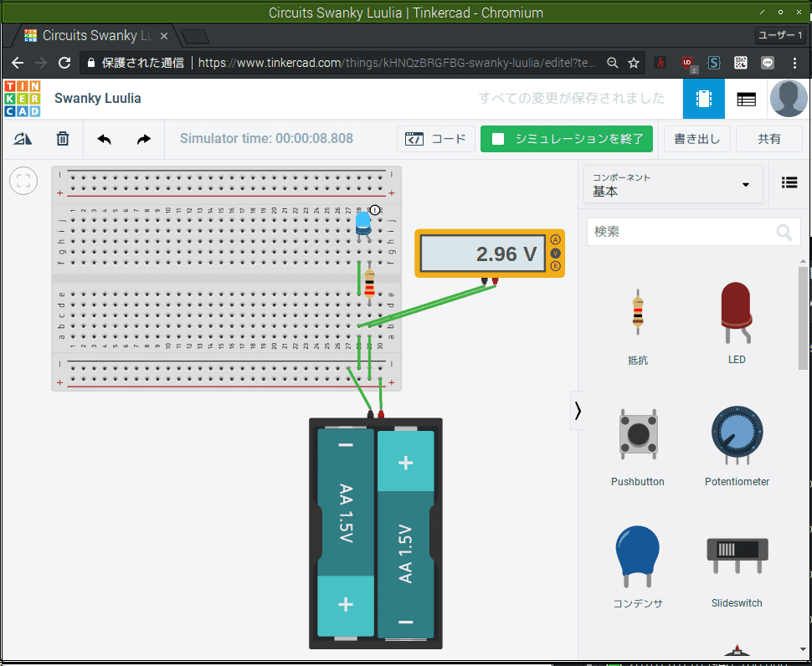This screenshot has width=812, height=666.
Task: Undo the last action
Action: coord(104,139)
